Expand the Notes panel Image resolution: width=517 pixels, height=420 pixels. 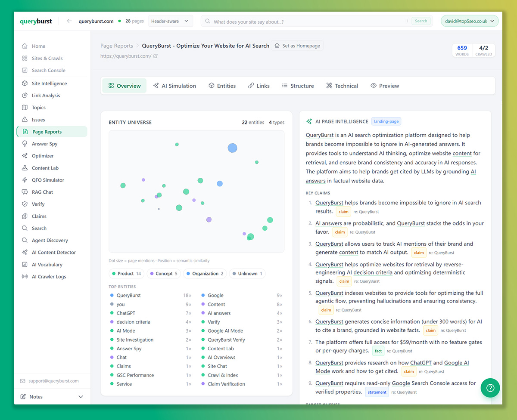[x=52, y=396]
